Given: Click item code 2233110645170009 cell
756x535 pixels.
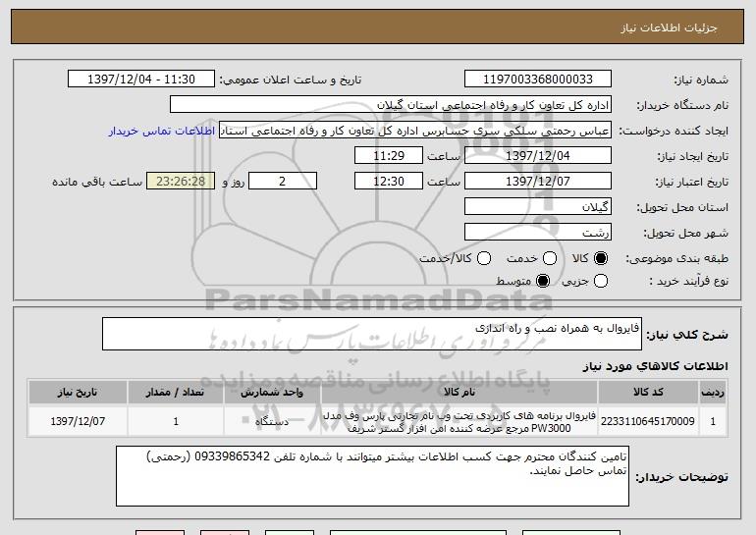Looking at the screenshot, I should click(648, 421).
